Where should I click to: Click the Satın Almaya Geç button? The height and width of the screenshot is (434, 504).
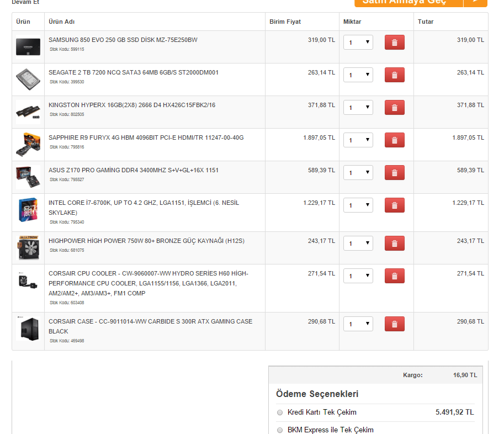point(421,3)
